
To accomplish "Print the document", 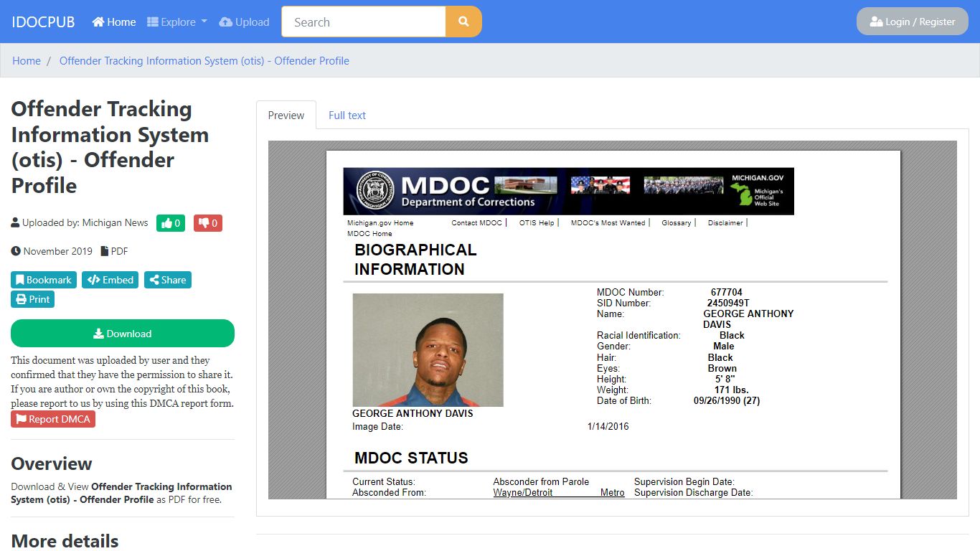I will click(33, 299).
